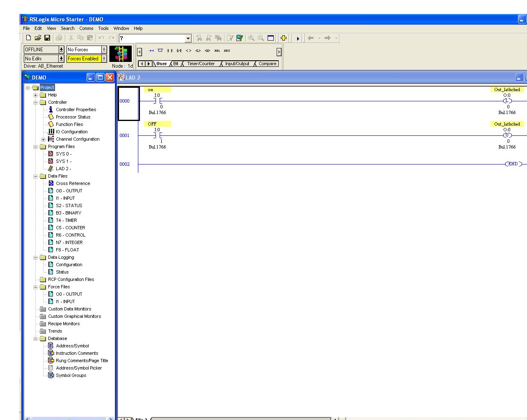
Task: Open the Forces Enabled dropdown
Action: (x=104, y=59)
